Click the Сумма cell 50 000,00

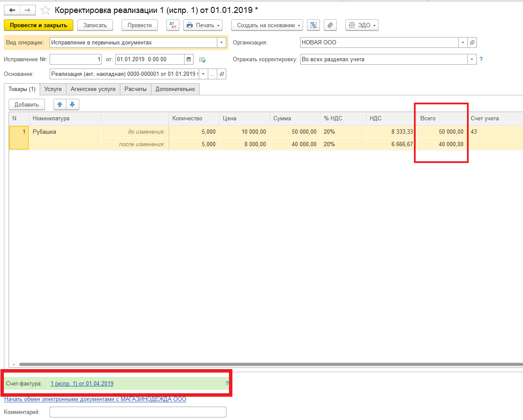point(295,132)
